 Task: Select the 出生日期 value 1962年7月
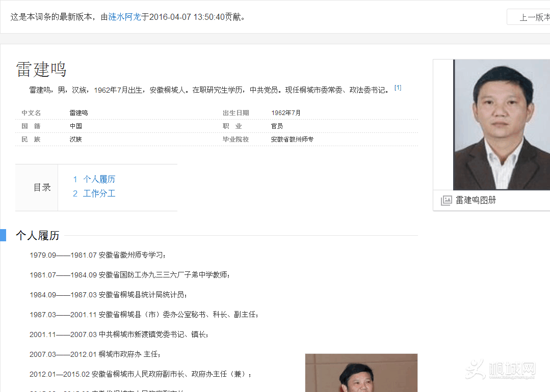pyautogui.click(x=285, y=113)
